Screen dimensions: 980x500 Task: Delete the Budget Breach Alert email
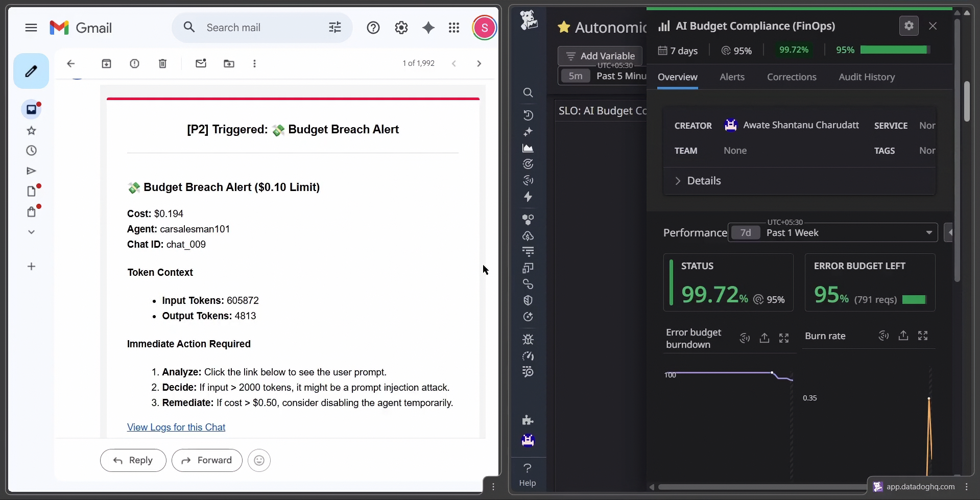tap(162, 63)
